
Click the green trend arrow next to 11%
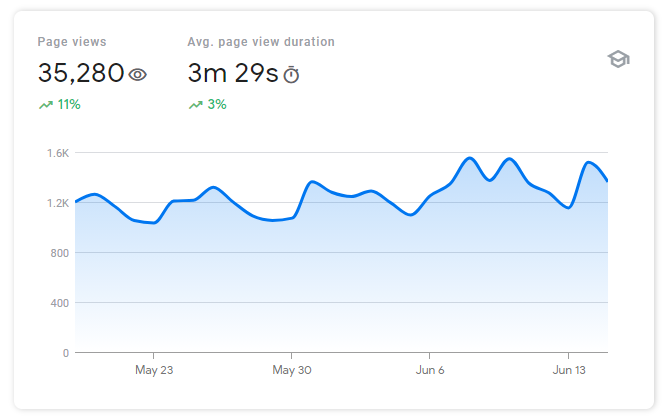[x=45, y=104]
